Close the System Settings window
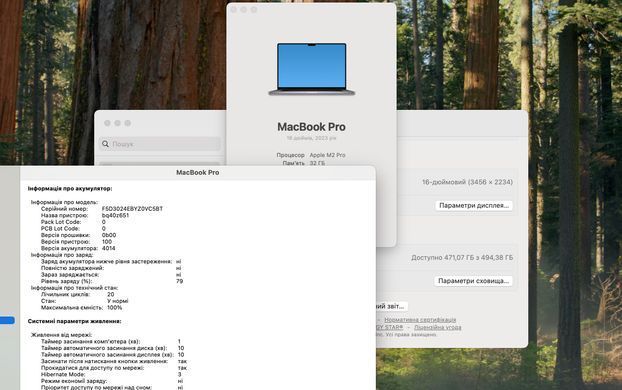622x390 pixels. [x=108, y=123]
